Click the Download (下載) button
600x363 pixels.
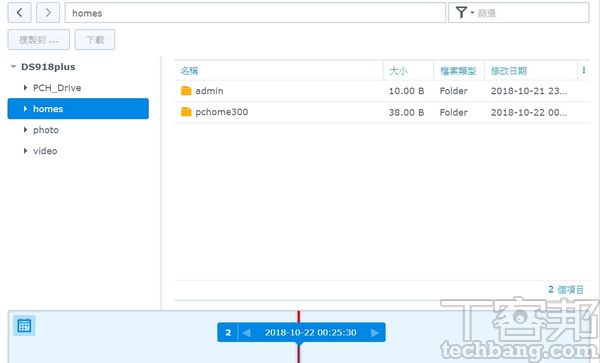coord(95,39)
